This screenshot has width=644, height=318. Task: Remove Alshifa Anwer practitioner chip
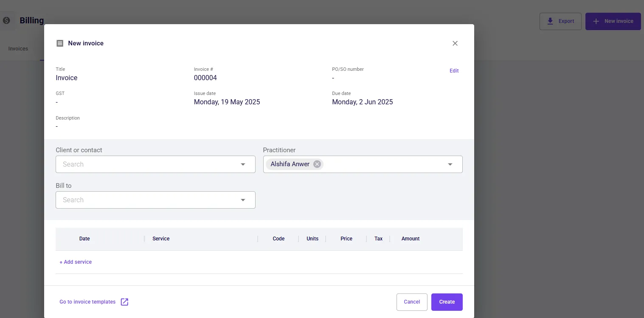[317, 164]
